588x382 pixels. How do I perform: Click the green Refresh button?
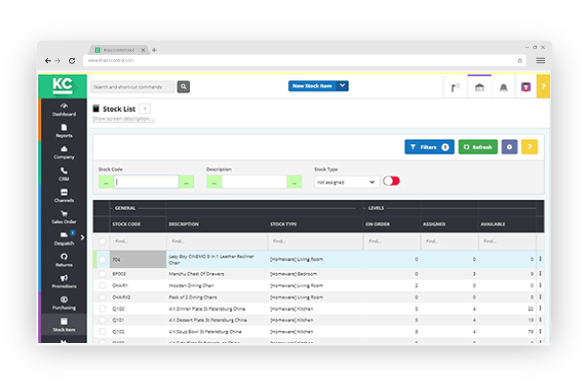pyautogui.click(x=478, y=147)
